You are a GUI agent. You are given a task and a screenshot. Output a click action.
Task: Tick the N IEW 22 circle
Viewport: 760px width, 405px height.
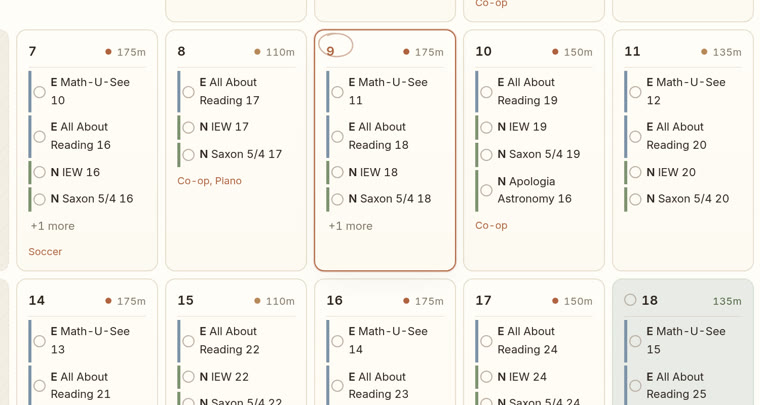pos(189,376)
